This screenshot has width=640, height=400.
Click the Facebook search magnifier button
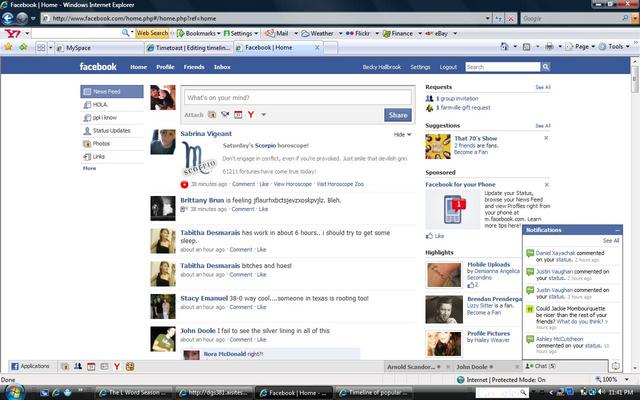tap(546, 67)
